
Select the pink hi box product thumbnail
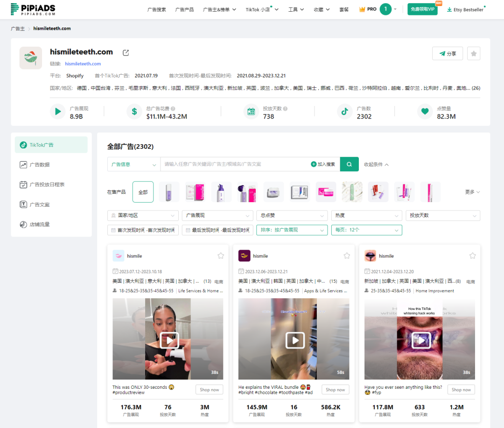tap(326, 192)
